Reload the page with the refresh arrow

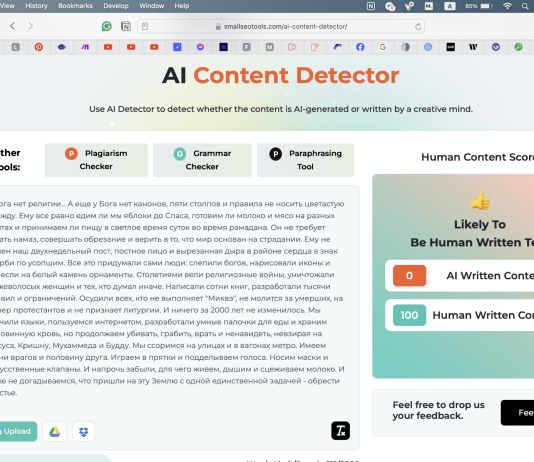pyautogui.click(x=418, y=26)
